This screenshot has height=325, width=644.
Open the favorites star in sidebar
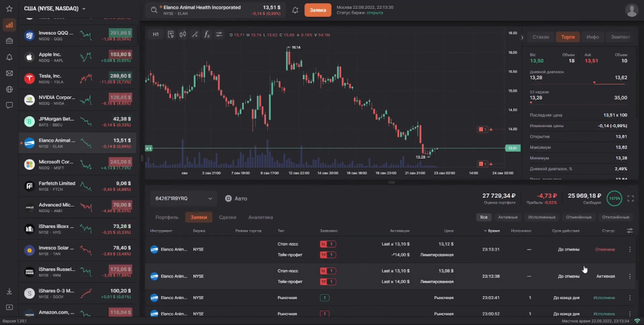click(x=9, y=9)
